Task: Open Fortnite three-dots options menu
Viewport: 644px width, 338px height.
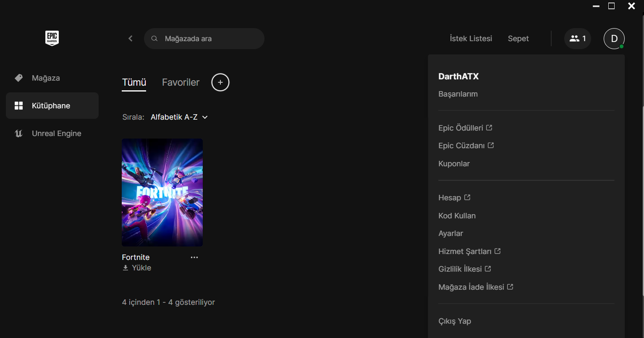Action: (194, 257)
